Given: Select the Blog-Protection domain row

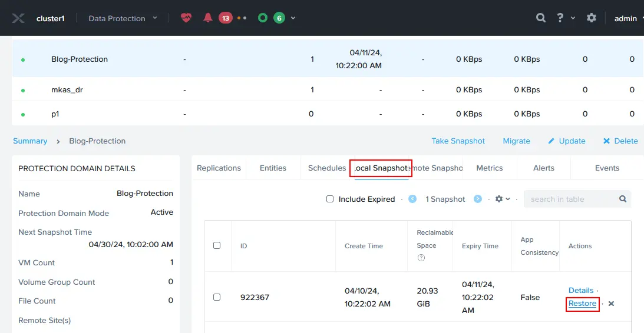Looking at the screenshot, I should 328,59.
